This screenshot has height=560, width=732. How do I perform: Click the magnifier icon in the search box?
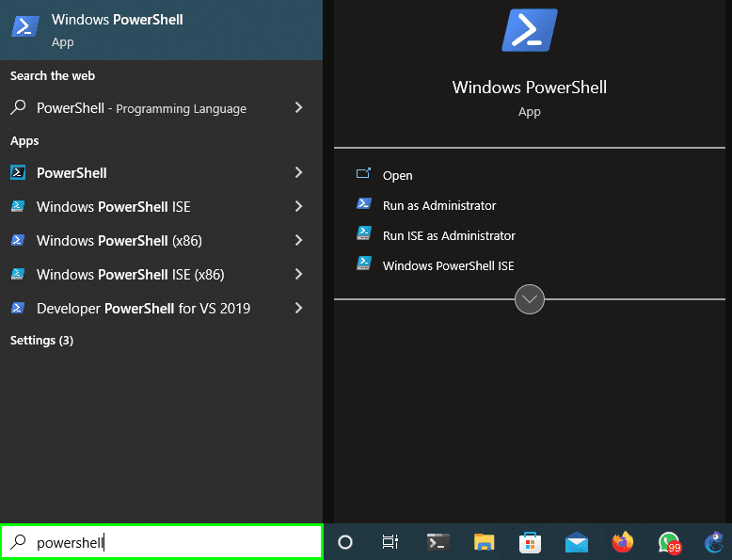pos(18,542)
